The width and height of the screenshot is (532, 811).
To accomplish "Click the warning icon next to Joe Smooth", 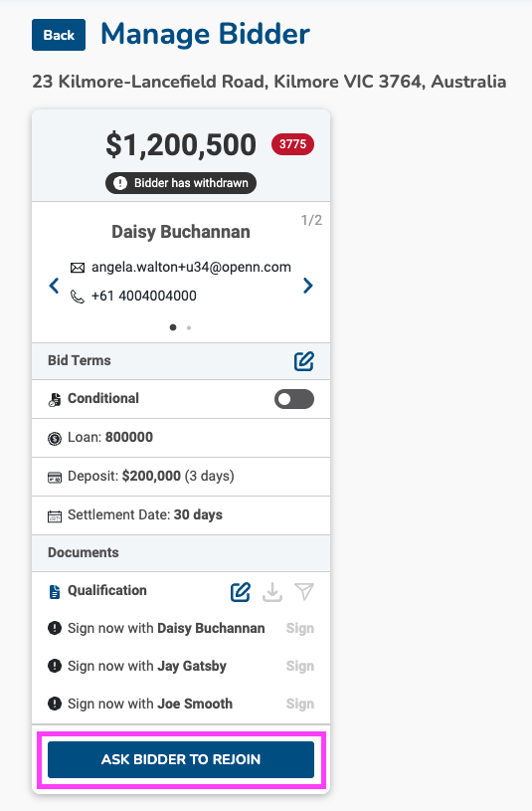I will pyautogui.click(x=55, y=704).
